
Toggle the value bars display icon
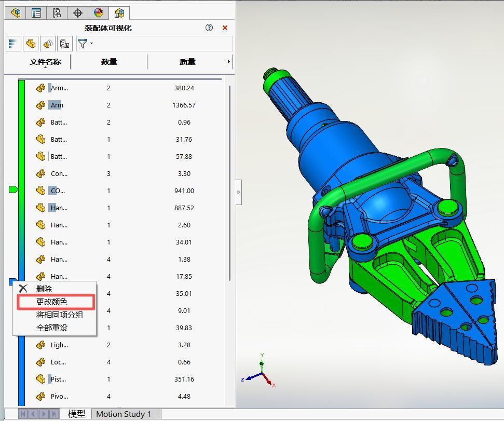pyautogui.click(x=13, y=44)
